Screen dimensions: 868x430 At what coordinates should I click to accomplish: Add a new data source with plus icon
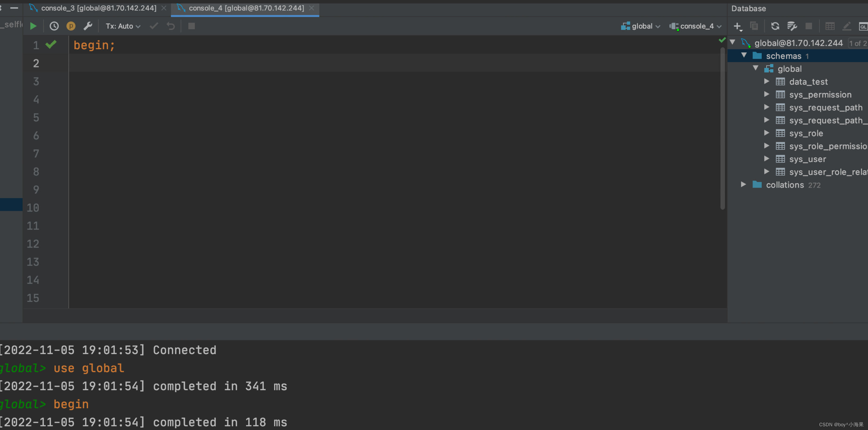point(737,26)
